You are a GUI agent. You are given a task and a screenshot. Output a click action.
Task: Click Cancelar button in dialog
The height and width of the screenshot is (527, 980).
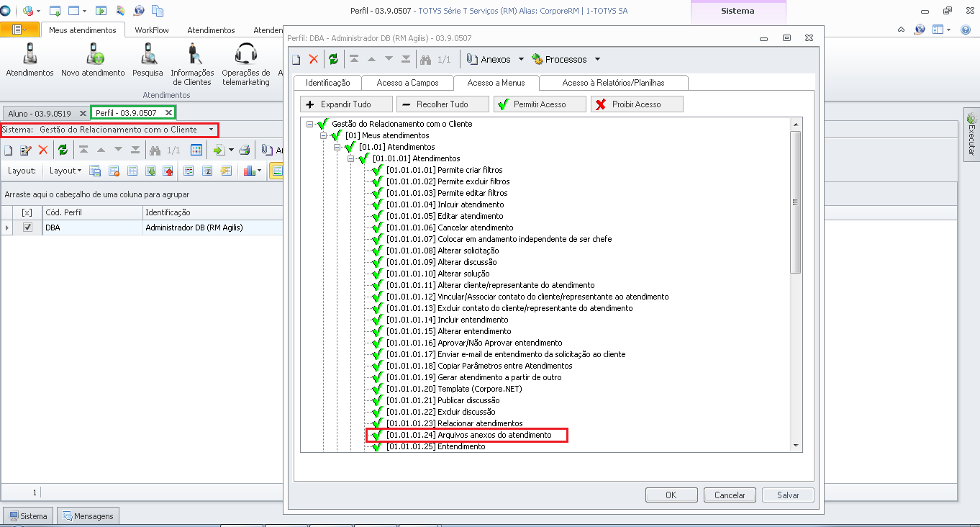[730, 495]
